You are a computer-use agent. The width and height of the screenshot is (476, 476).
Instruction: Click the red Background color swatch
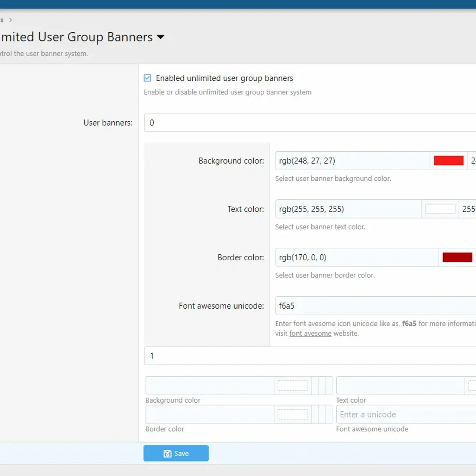click(x=448, y=160)
